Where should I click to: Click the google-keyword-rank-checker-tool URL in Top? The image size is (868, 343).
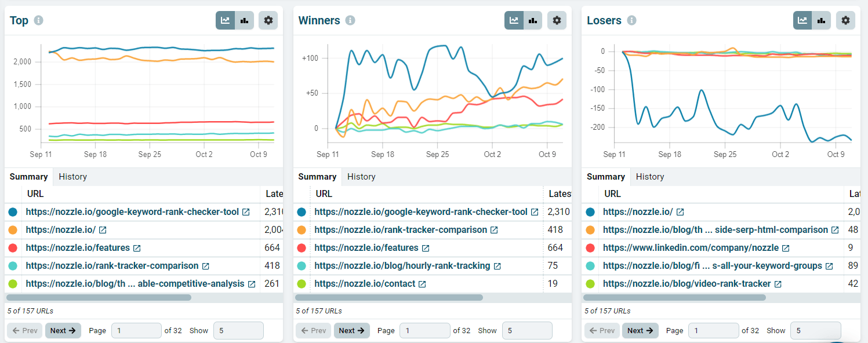[x=132, y=212]
